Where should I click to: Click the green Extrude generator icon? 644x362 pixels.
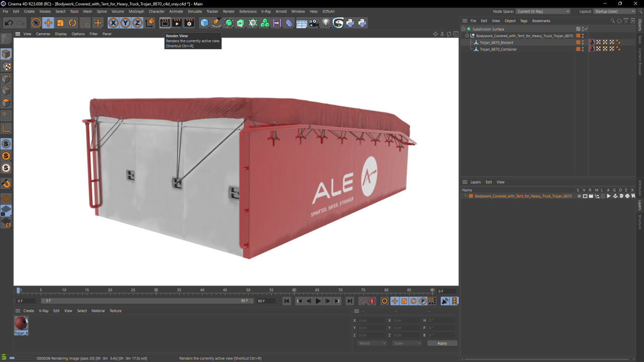[240, 23]
